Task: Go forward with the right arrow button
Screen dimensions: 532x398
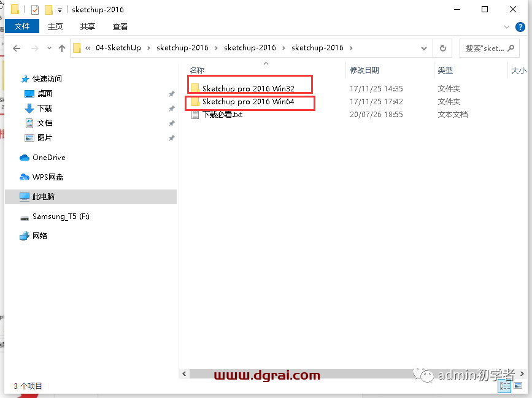Action: click(34, 48)
